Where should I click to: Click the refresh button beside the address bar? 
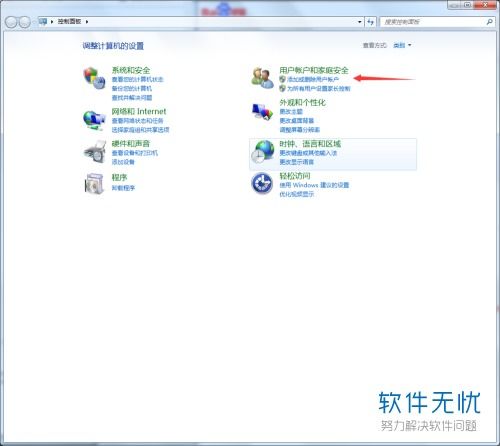[x=370, y=22]
